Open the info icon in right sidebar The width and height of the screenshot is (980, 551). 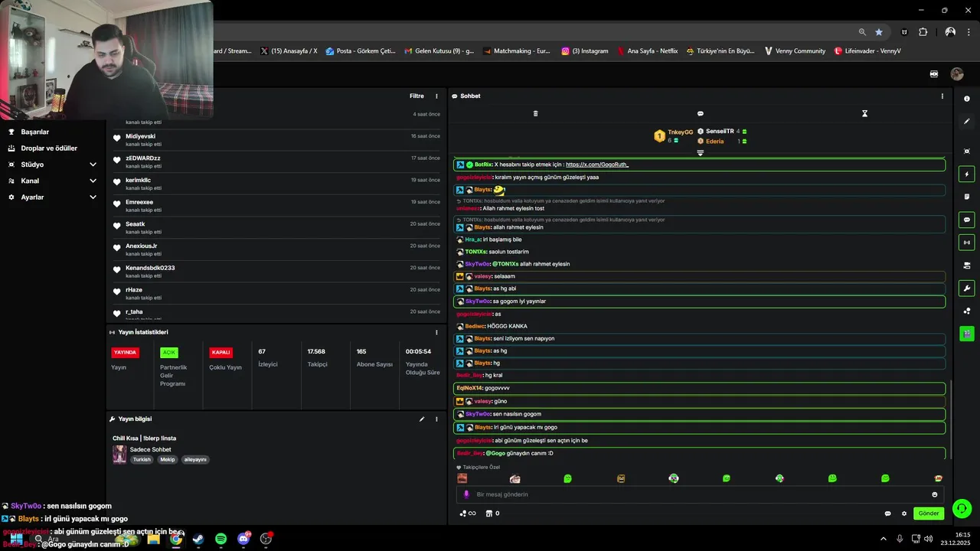967,99
